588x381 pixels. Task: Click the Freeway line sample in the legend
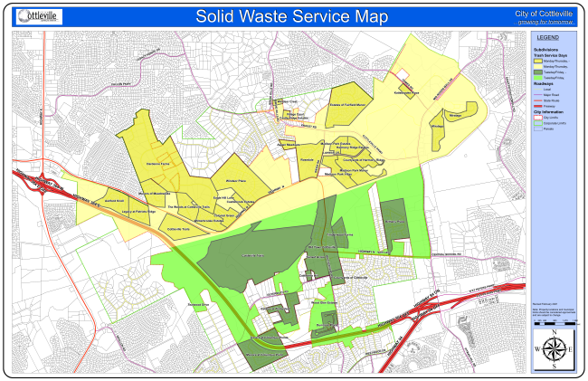(537, 107)
